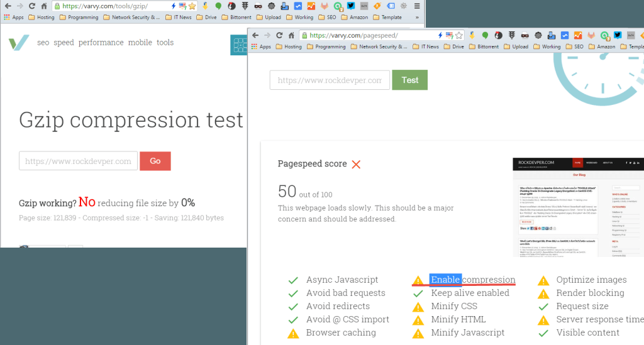
Task: Click the orange analytics chart extension in pagespeed window
Action: coord(578,35)
